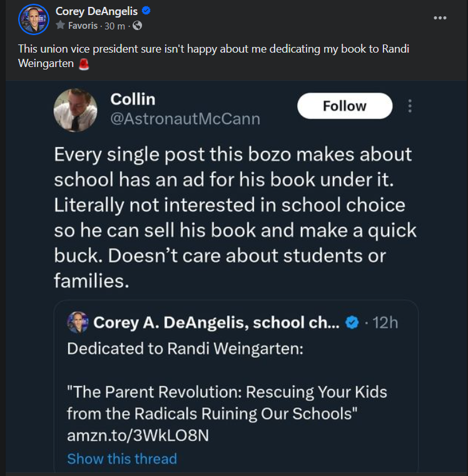Click the Favoris star icon
The width and height of the screenshot is (468, 476).
click(60, 25)
